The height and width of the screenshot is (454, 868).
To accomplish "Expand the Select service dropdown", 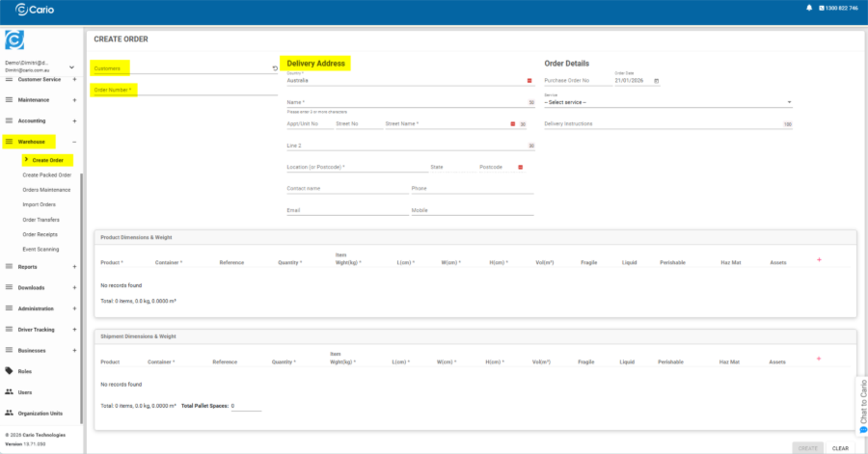I will [789, 102].
